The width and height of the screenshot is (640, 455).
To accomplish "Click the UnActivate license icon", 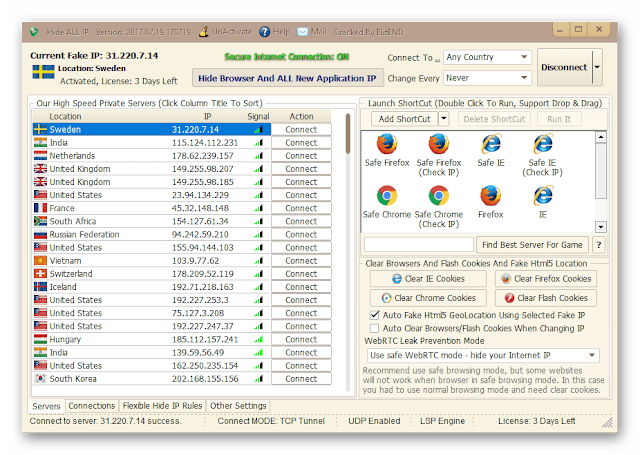I will [x=204, y=32].
